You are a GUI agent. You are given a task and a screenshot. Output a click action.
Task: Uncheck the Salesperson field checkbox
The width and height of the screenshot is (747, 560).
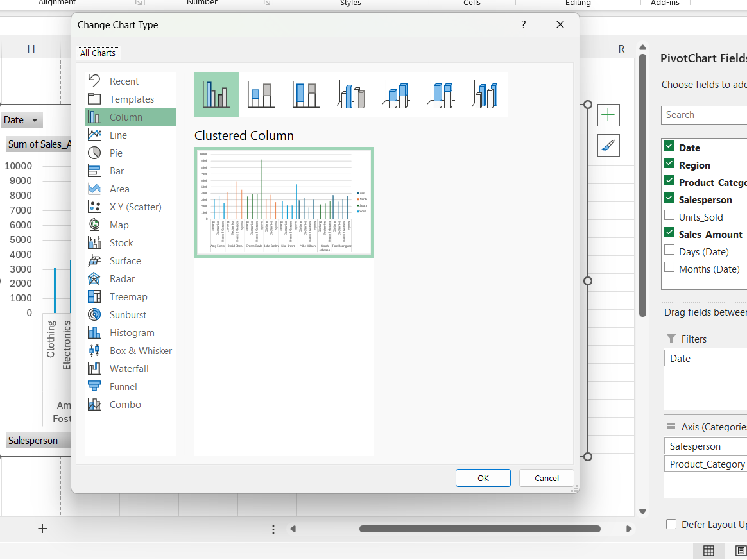(x=669, y=198)
